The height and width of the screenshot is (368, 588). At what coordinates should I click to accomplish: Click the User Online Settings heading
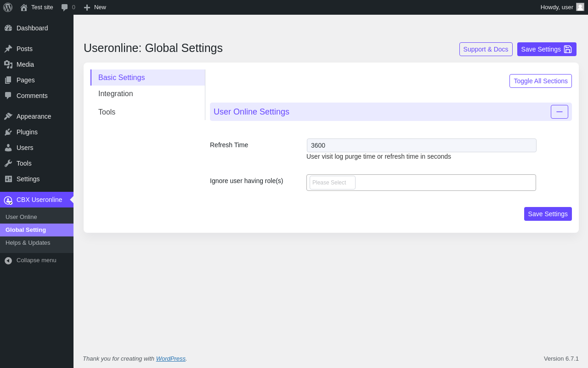[251, 112]
